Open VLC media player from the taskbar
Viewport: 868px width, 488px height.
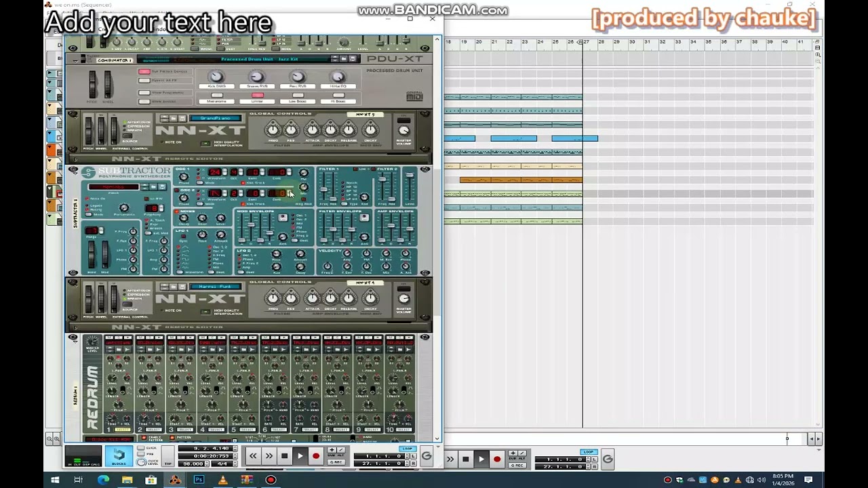(222, 480)
